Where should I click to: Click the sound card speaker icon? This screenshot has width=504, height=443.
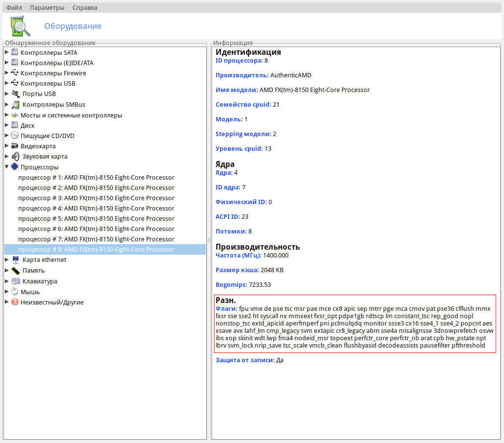click(16, 157)
